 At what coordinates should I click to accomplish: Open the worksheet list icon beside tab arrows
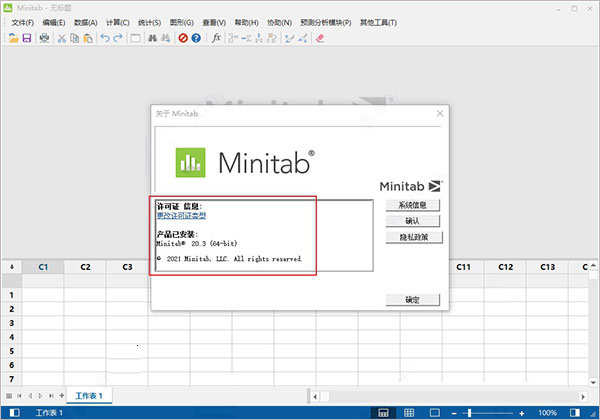click(9, 396)
